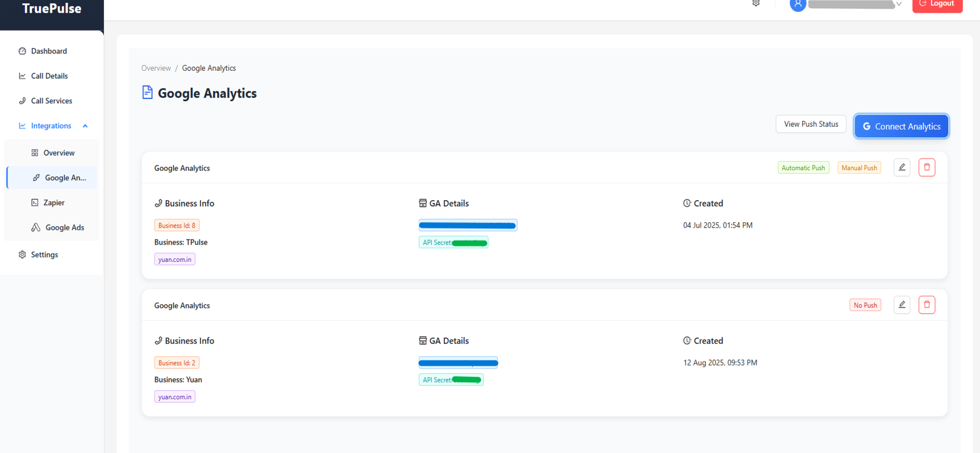Go to Dashboard in sidebar
This screenshot has width=980, height=453.
[49, 51]
